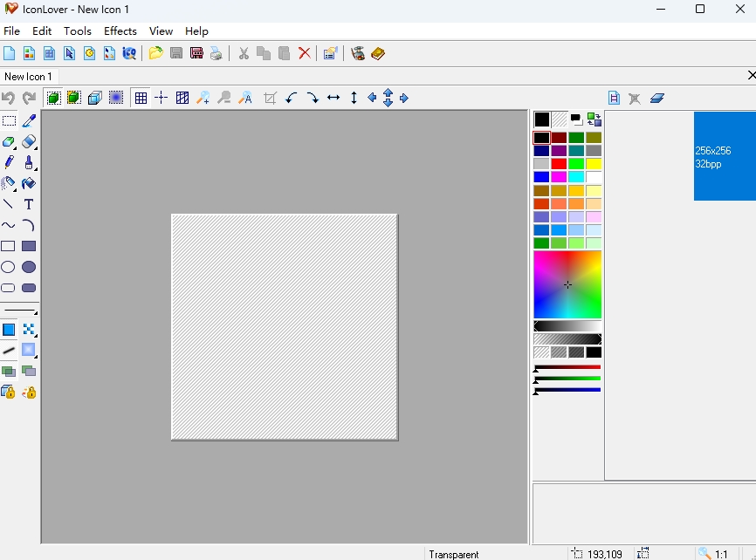Click the New Icon document button
The image size is (756, 560).
coord(9,53)
